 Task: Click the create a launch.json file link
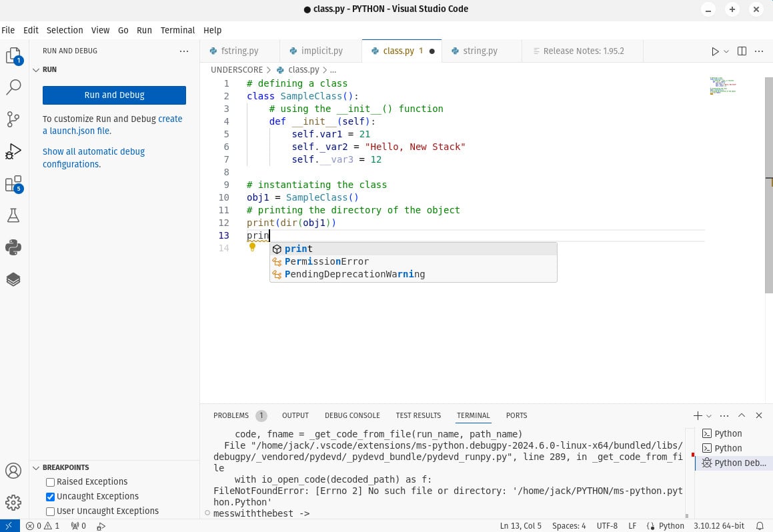[x=113, y=125]
